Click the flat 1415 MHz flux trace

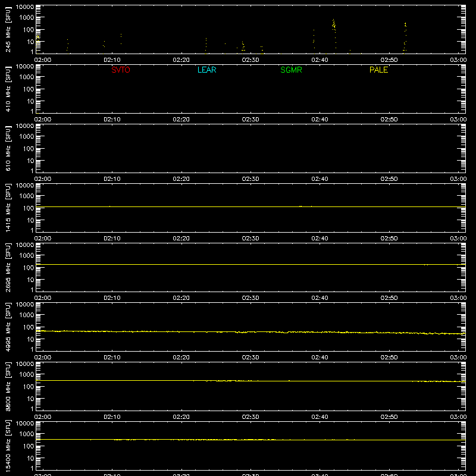[250, 206]
